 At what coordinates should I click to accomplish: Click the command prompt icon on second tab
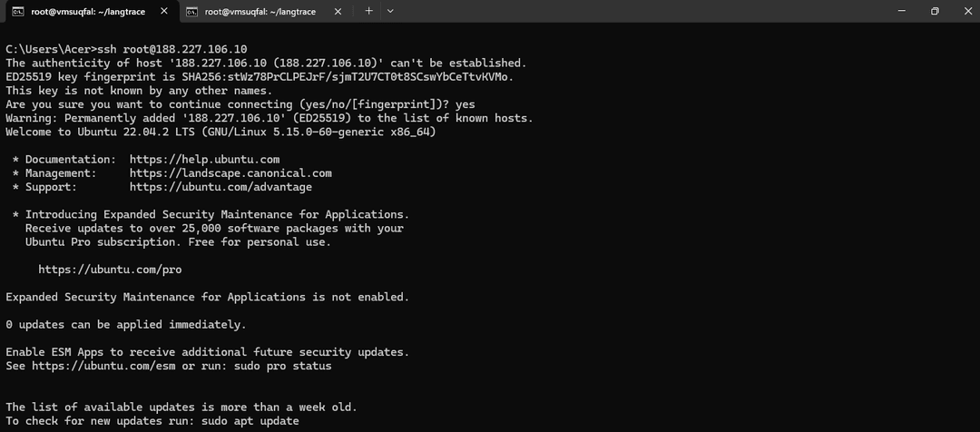191,12
